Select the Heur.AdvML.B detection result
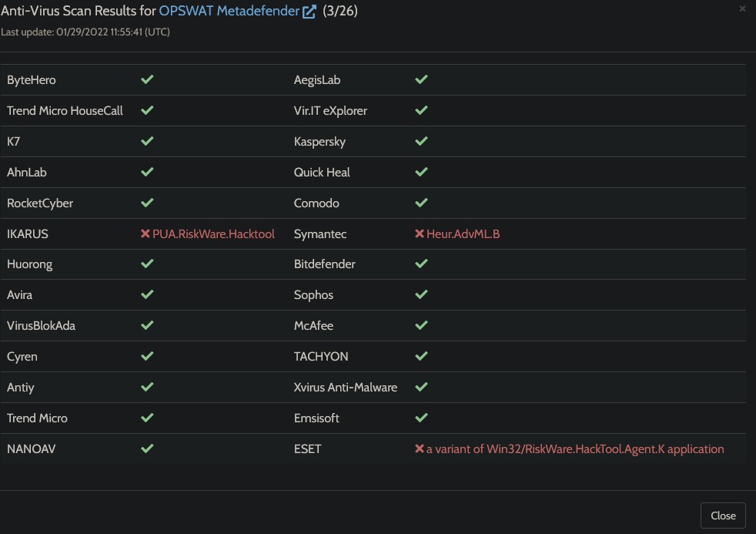 click(x=463, y=233)
